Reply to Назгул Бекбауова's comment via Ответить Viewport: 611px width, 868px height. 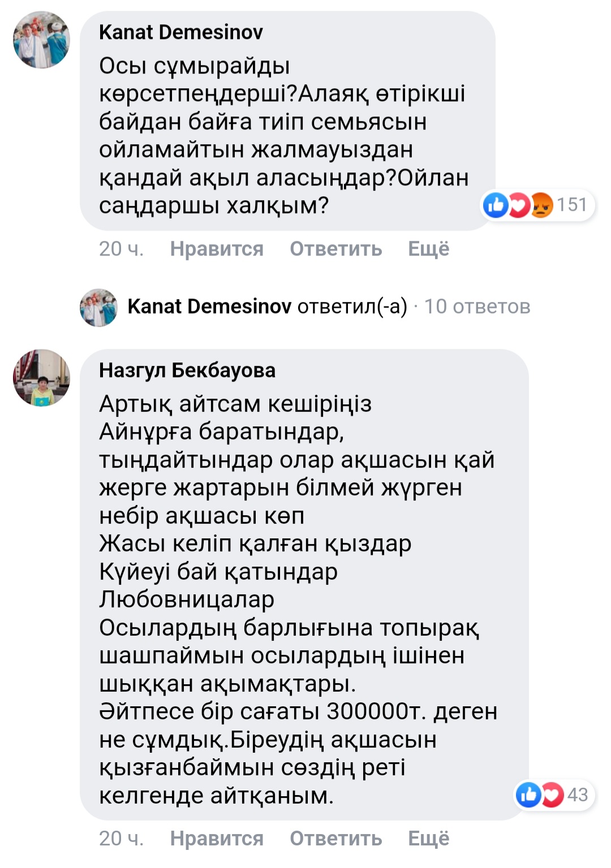(335, 838)
